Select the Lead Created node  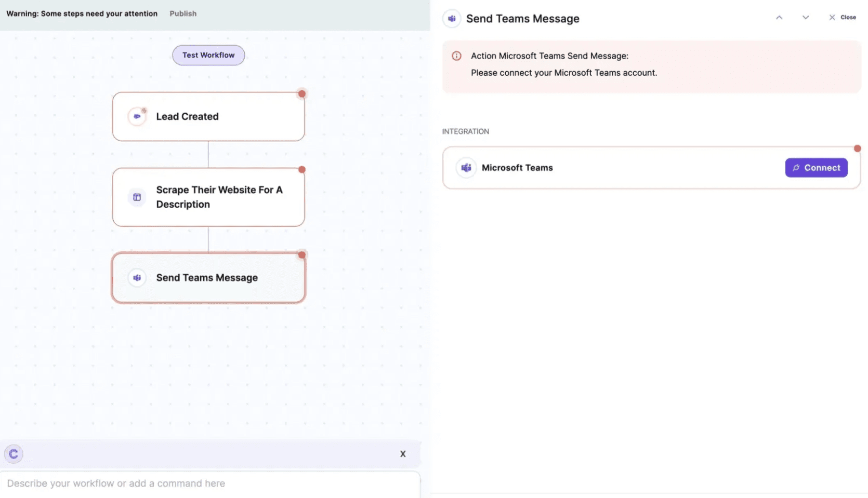pyautogui.click(x=208, y=117)
